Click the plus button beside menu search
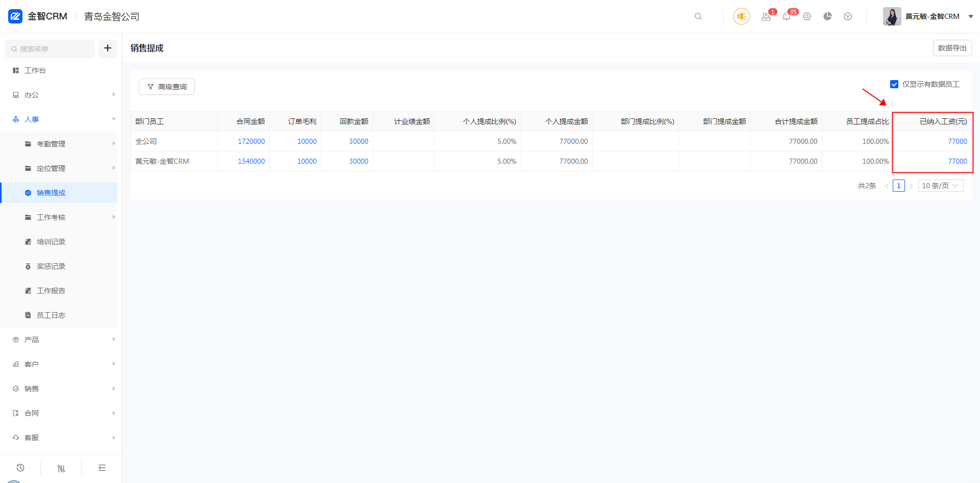Screen dimensions: 980x483 (x=108, y=48)
